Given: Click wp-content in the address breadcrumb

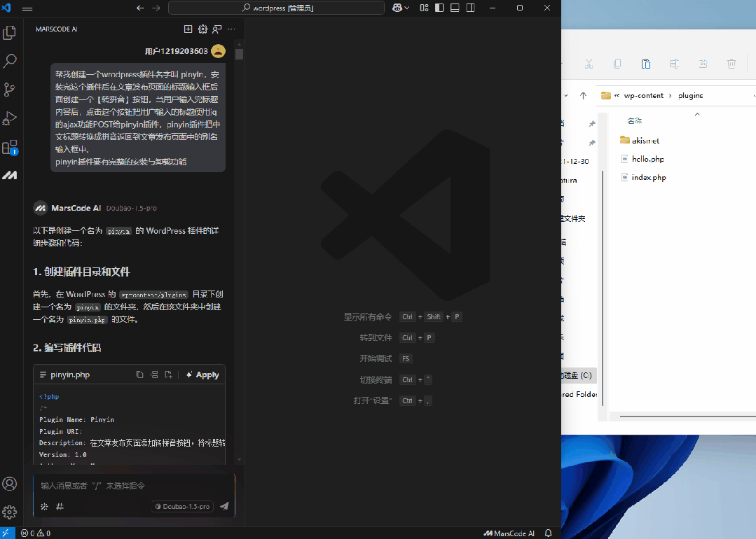Looking at the screenshot, I should pyautogui.click(x=644, y=95).
